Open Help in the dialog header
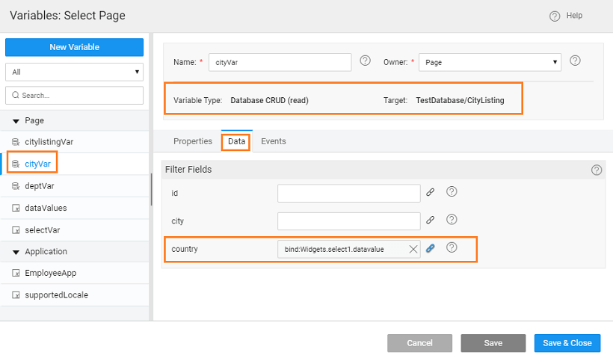 click(567, 16)
